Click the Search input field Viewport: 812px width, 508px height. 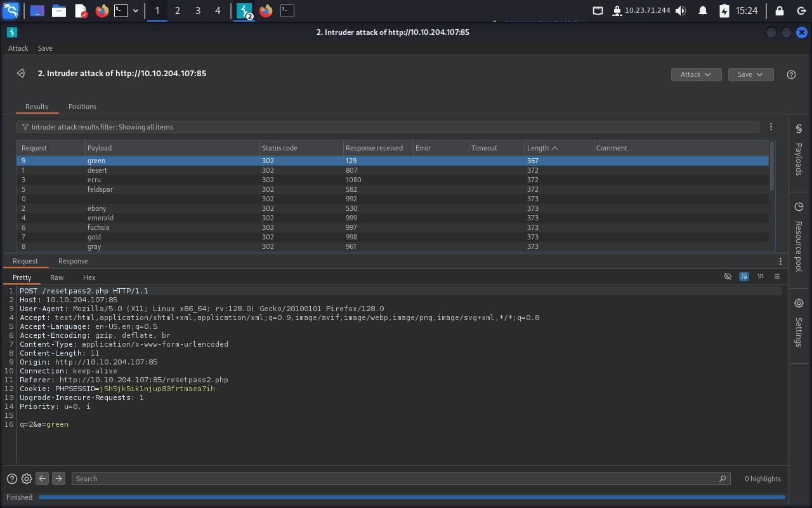(x=393, y=479)
